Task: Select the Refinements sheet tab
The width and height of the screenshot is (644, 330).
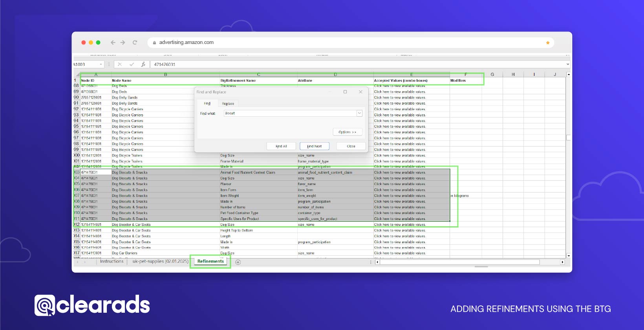Action: pos(210,261)
